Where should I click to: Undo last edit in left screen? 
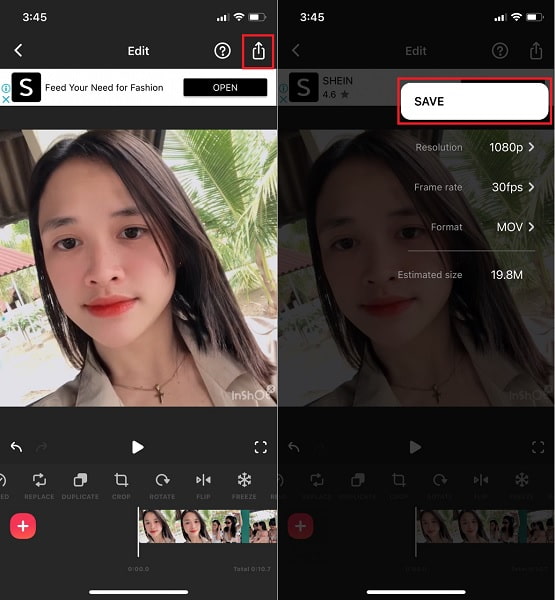pos(16,447)
